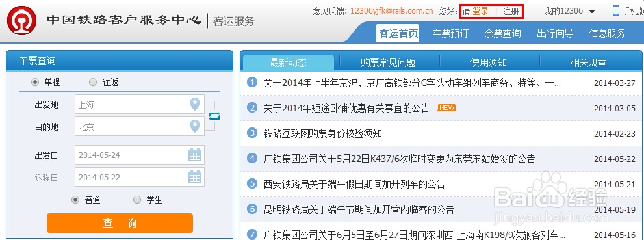The width and height of the screenshot is (644, 240).
Task: Switch to 购票常见问题 tab
Action: [x=388, y=62]
